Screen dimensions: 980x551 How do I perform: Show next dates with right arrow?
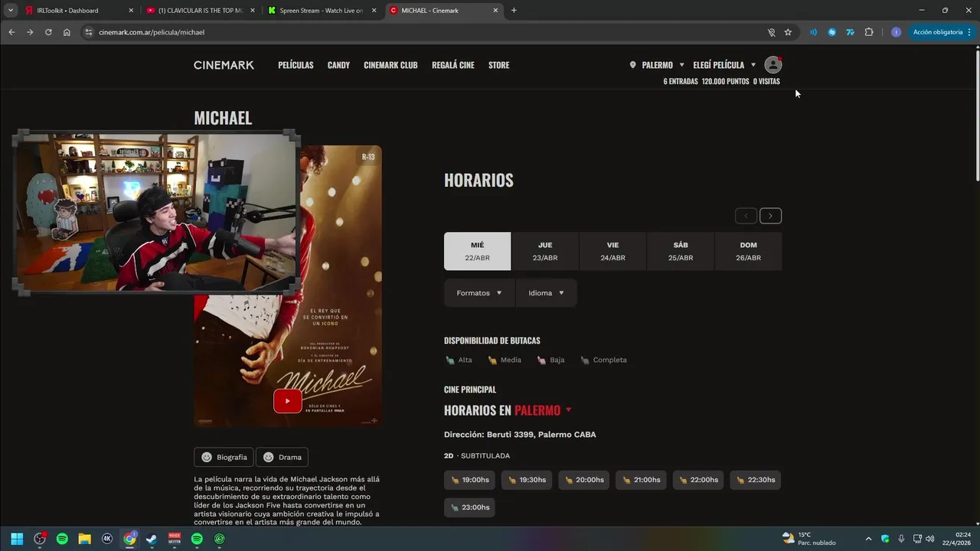click(770, 216)
